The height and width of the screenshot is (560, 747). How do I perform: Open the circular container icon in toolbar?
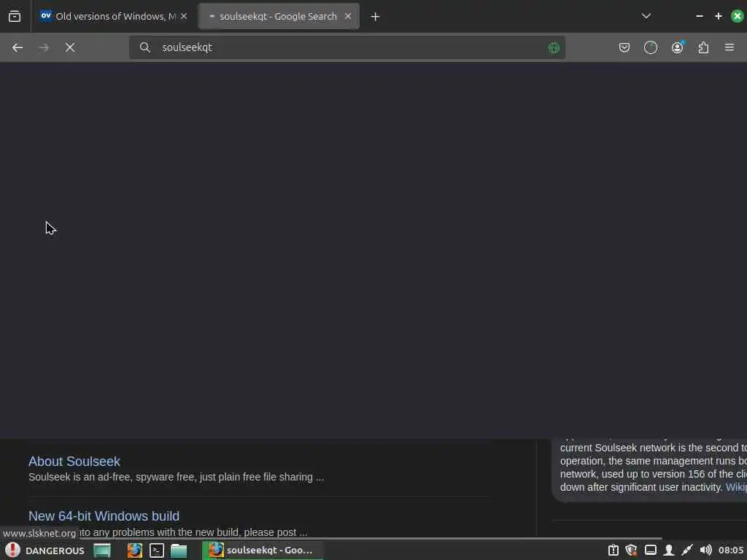click(650, 47)
